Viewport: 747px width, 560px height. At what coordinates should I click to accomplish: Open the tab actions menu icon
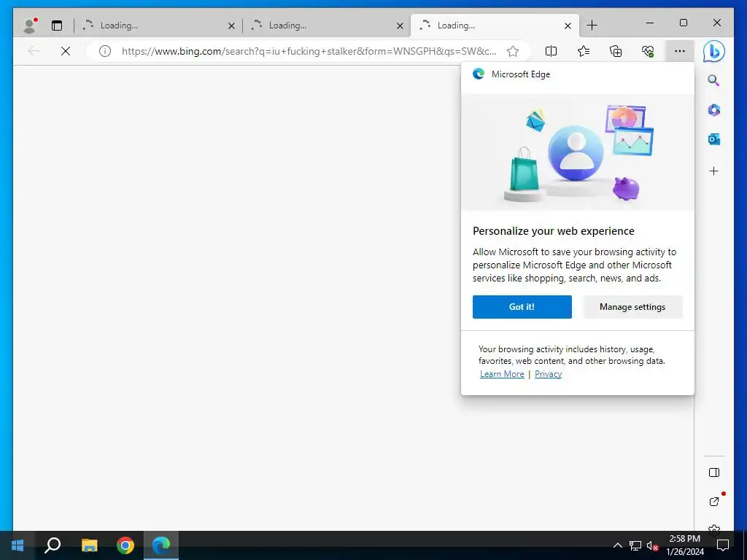(57, 26)
